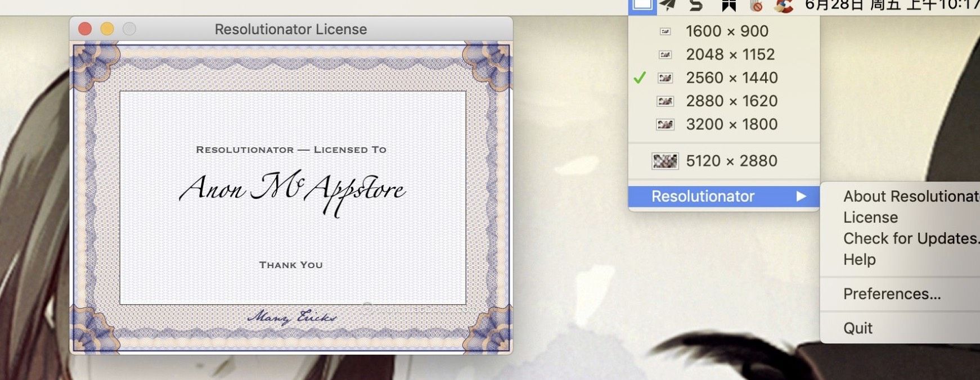The width and height of the screenshot is (980, 380).
Task: Open the License submenu item
Action: click(x=900, y=218)
